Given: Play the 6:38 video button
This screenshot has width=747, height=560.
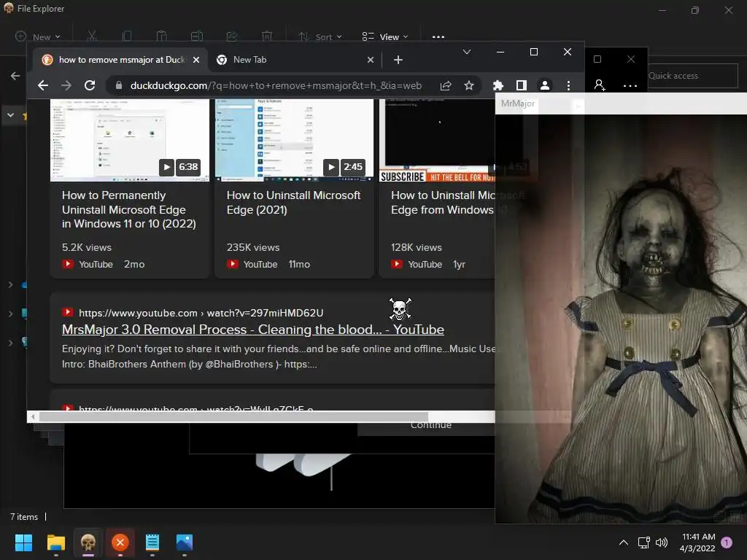Looking at the screenshot, I should coord(166,167).
